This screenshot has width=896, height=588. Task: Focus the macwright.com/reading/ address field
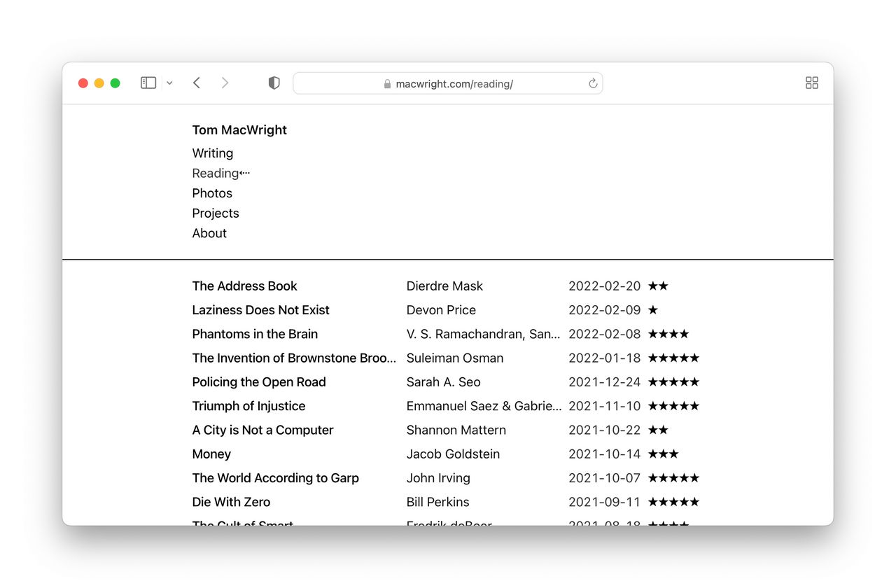(454, 84)
